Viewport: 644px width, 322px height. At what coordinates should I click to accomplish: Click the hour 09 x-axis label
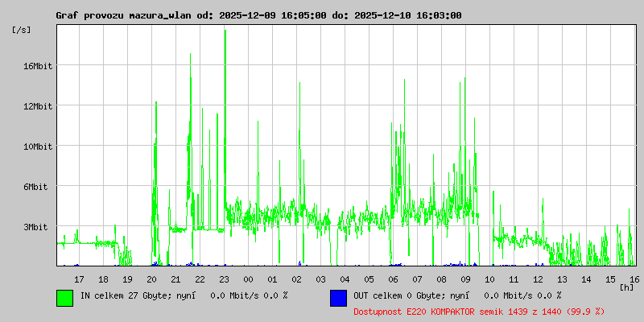tap(465, 279)
